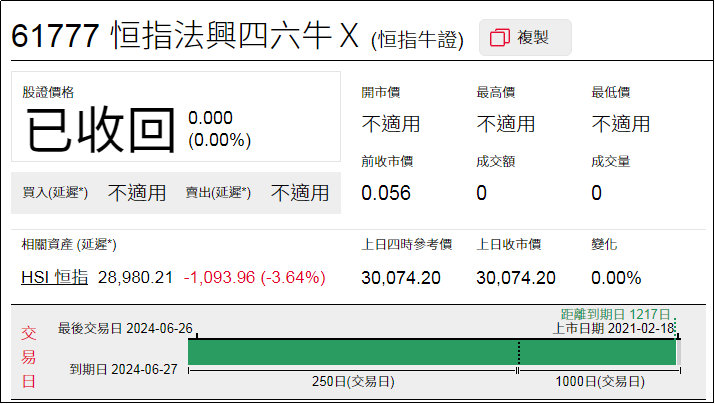Click the 0 value under 成交額
Image resolution: width=715 pixels, height=404 pixels.
click(482, 193)
